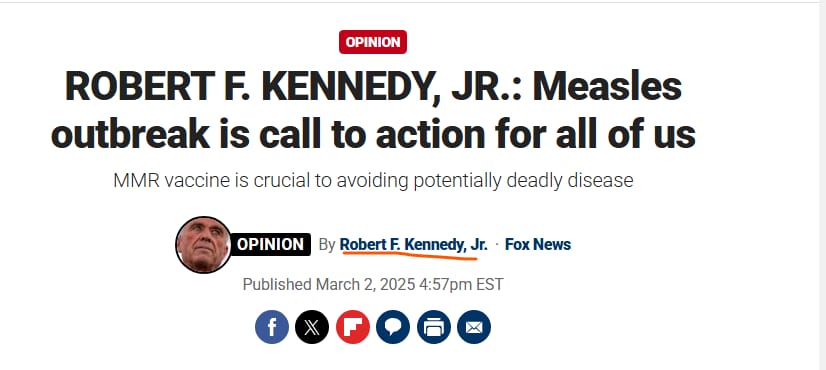
Task: Click the black OPINION label beside the avatar
Action: point(270,245)
